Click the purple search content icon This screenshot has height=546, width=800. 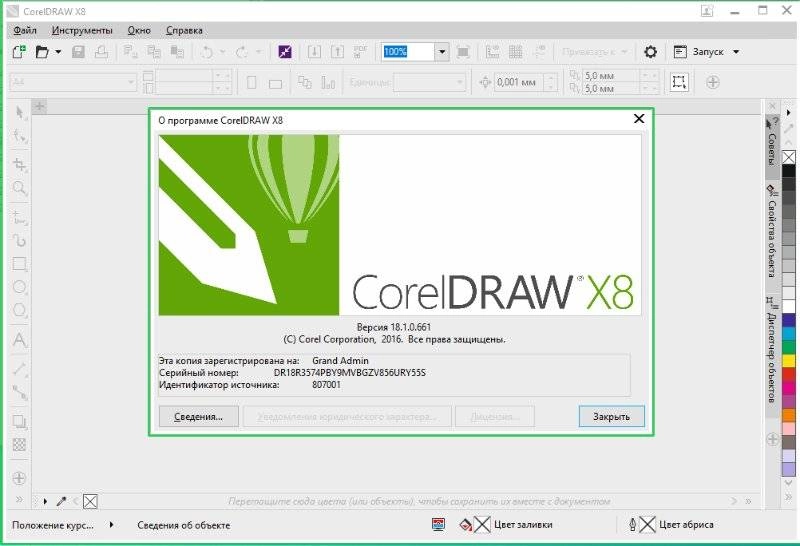click(285, 52)
